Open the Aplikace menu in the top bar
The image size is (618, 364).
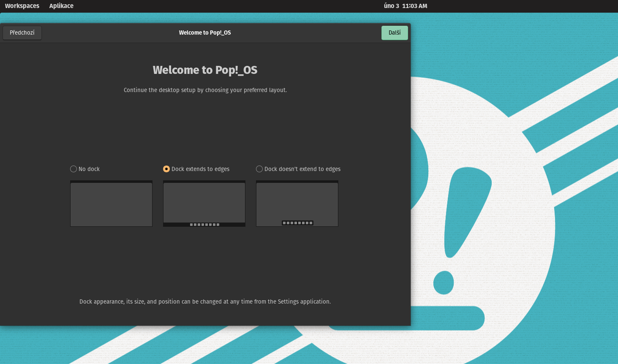point(61,6)
